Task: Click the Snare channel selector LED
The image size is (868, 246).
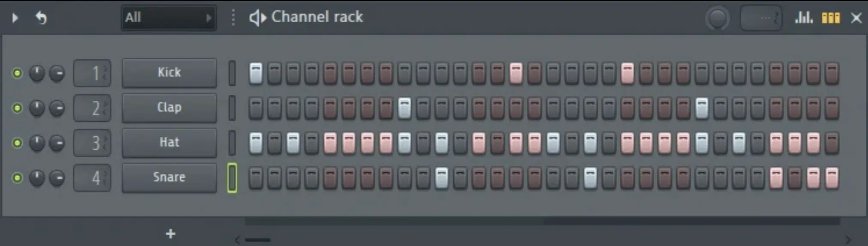Action: (x=232, y=177)
